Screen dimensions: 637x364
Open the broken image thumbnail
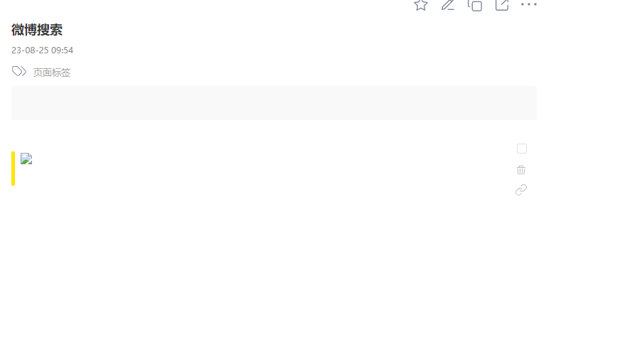(x=26, y=159)
